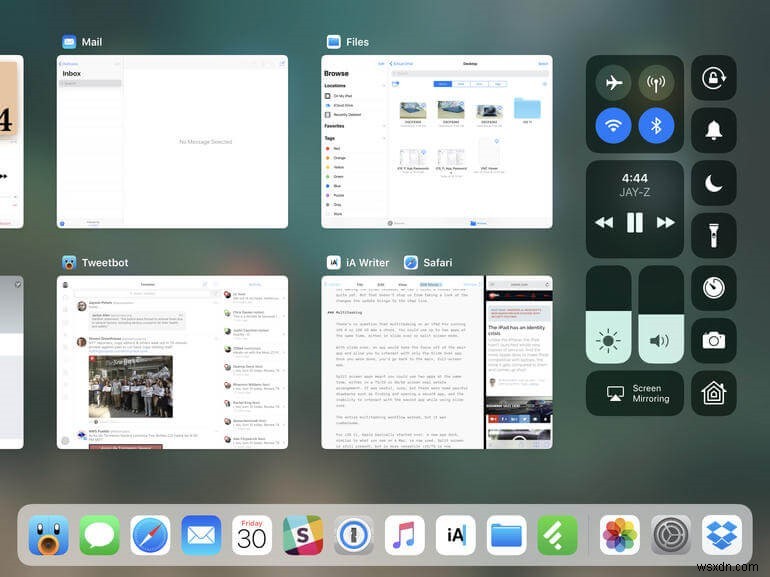The width and height of the screenshot is (770, 577).
Task: Open Photos app in the dock
Action: 620,535
